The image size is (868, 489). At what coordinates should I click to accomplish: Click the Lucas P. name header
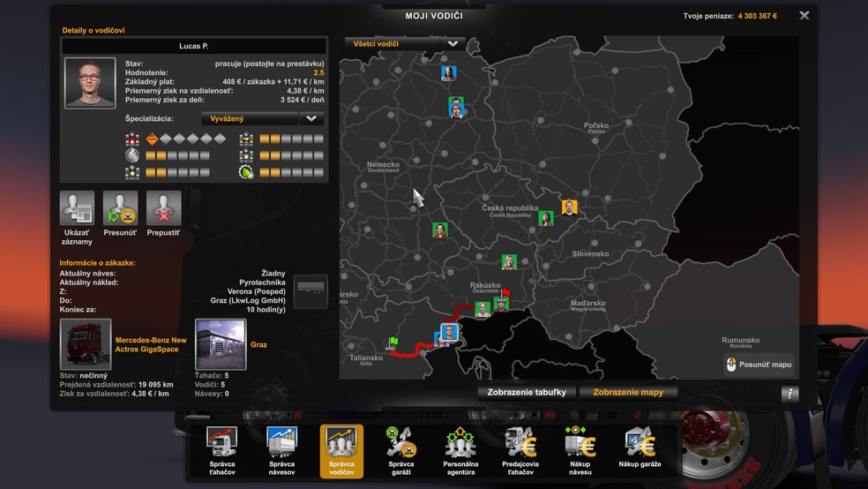pyautogui.click(x=194, y=46)
